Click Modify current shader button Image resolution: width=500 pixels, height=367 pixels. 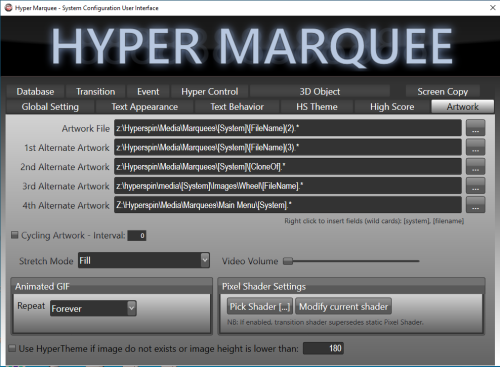[x=343, y=306]
